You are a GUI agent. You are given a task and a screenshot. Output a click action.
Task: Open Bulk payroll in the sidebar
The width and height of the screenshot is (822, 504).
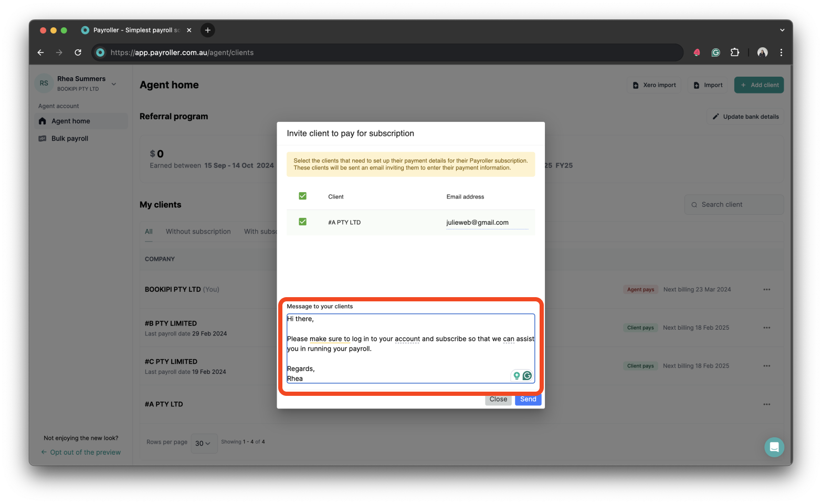point(81,139)
